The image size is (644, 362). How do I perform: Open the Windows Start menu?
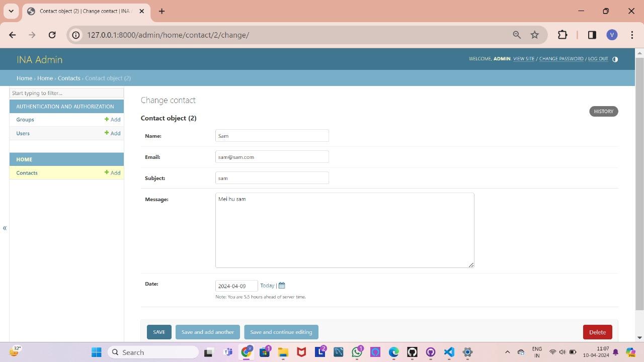[x=97, y=352]
